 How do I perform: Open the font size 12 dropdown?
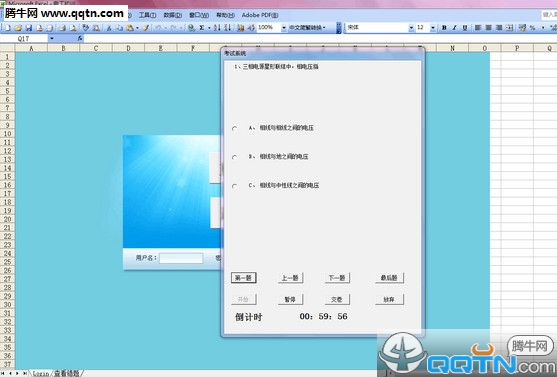pyautogui.click(x=433, y=28)
